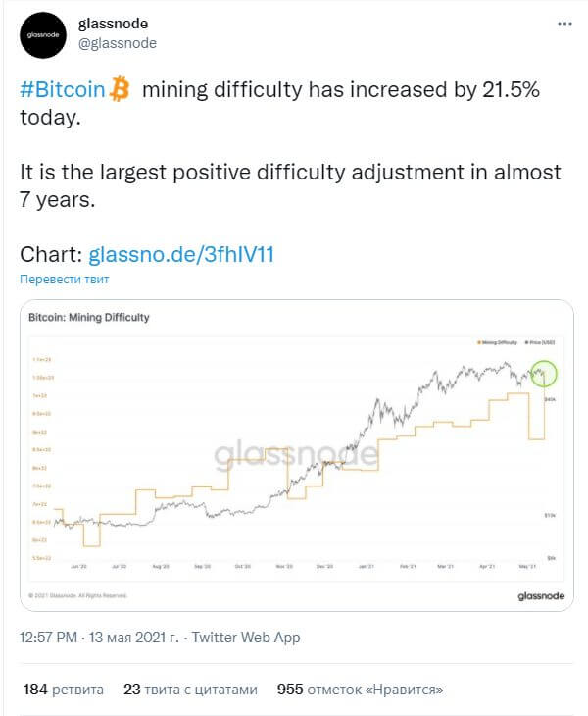Open the tweet's three-dot more menu
The height and width of the screenshot is (716, 588).
[x=564, y=24]
